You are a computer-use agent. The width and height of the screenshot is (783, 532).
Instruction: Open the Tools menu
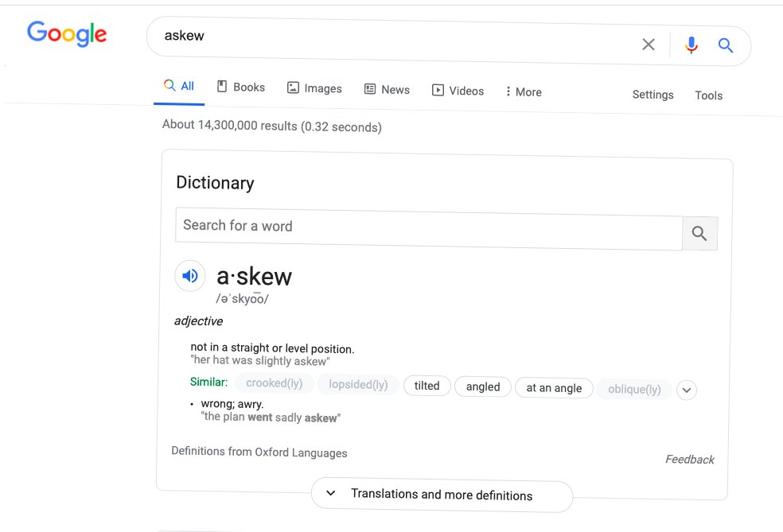click(708, 95)
